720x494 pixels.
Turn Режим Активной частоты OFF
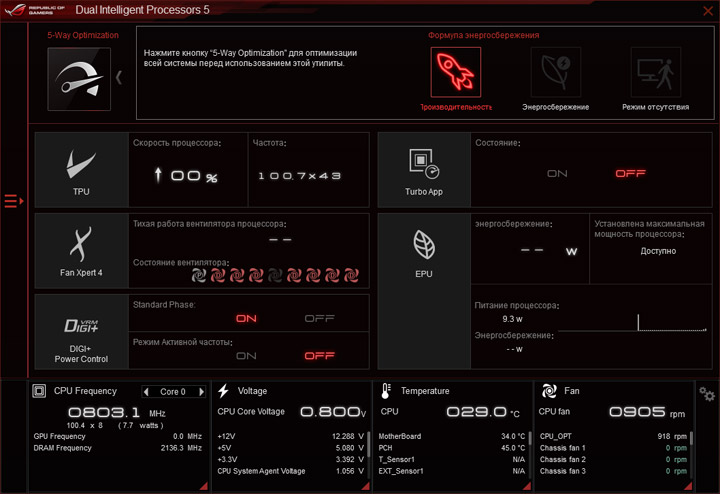click(320, 356)
